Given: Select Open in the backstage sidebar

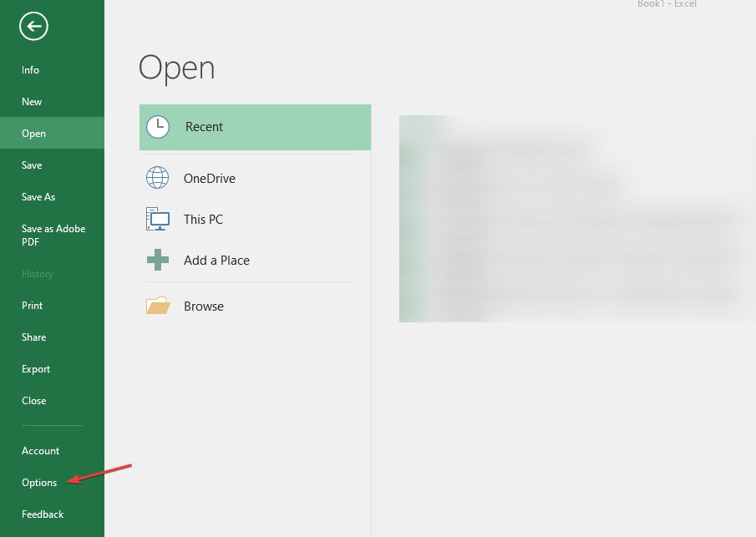Looking at the screenshot, I should pos(52,133).
